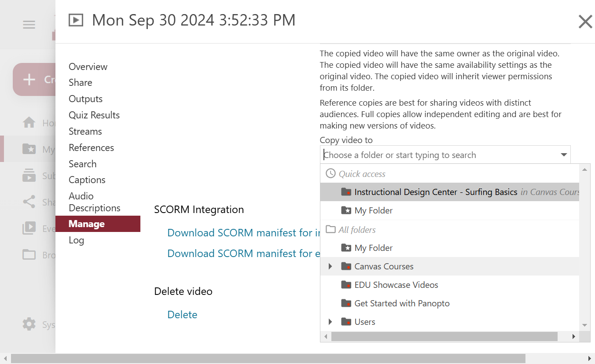Click the Delete video link
Image resolution: width=595 pixels, height=364 pixels.
182,314
